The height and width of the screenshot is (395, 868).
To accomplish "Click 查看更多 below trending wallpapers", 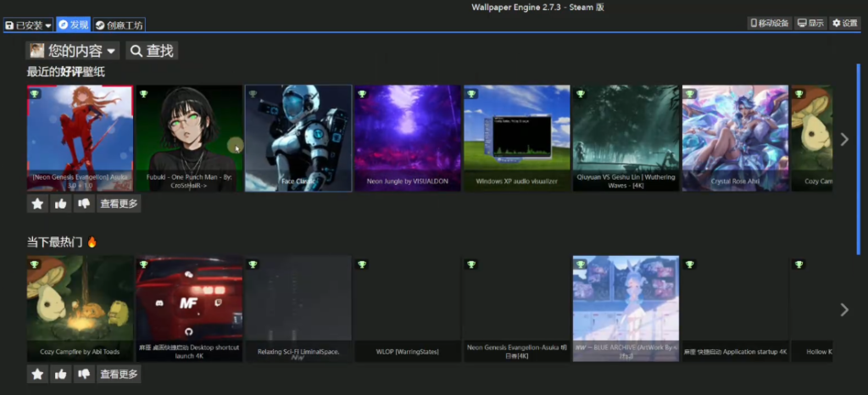I will (x=119, y=374).
